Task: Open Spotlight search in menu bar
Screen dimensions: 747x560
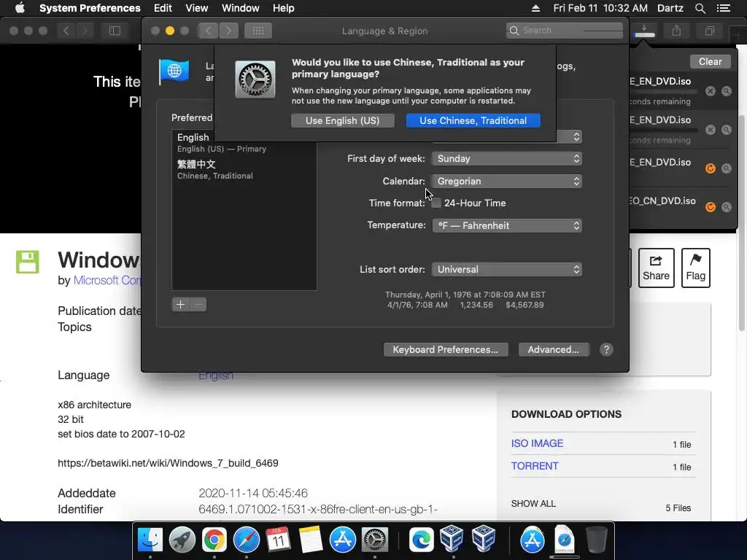Action: 700,8
